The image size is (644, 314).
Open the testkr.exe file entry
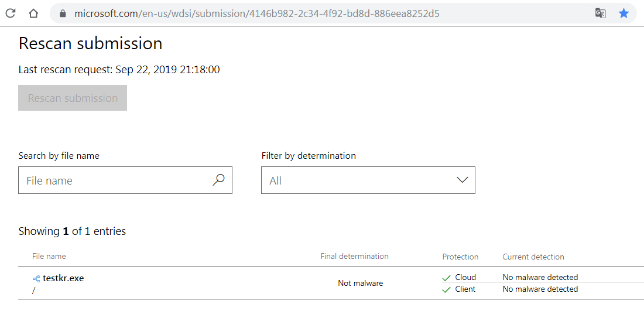[x=63, y=278]
